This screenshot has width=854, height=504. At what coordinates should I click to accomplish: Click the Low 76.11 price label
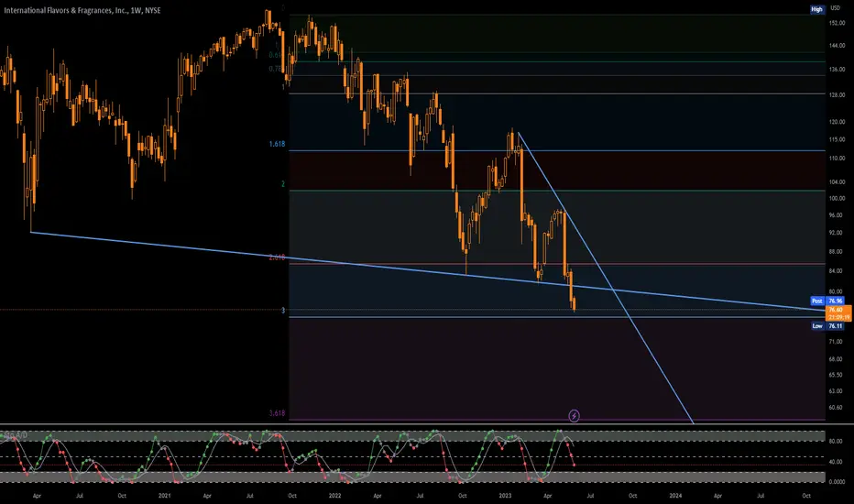(x=827, y=326)
